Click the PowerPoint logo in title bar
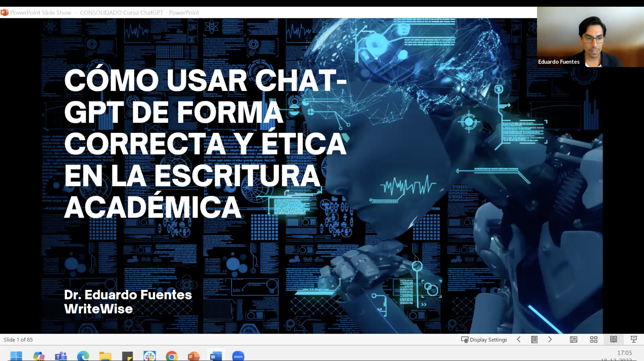 pyautogui.click(x=4, y=13)
